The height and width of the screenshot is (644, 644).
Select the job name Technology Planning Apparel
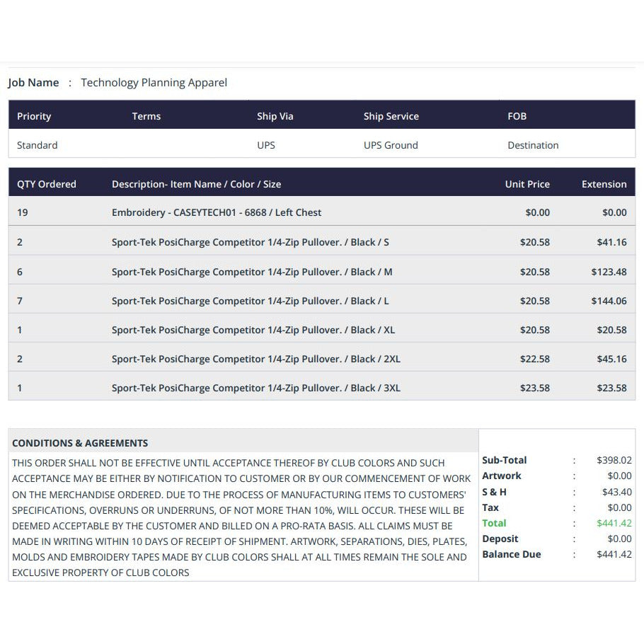(x=154, y=83)
